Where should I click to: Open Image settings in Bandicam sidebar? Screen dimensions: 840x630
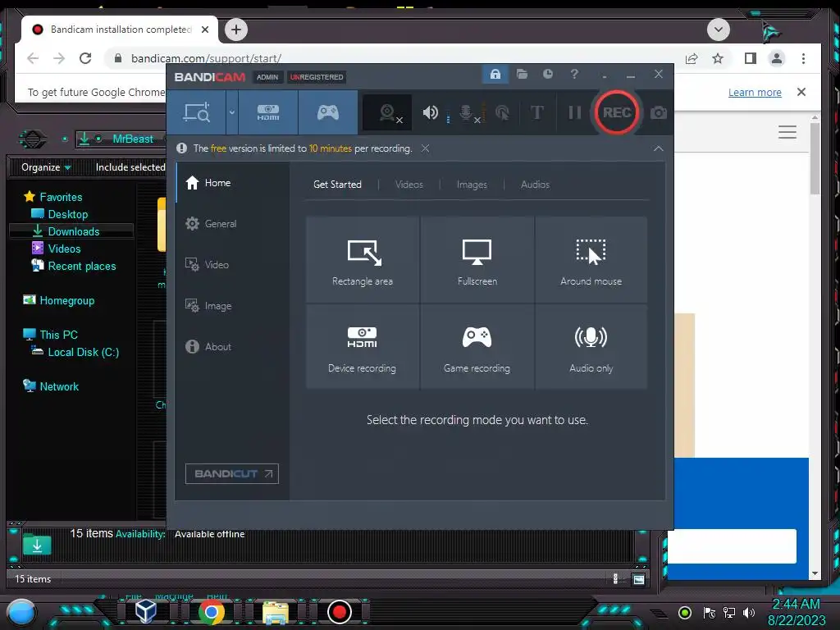[232, 306]
